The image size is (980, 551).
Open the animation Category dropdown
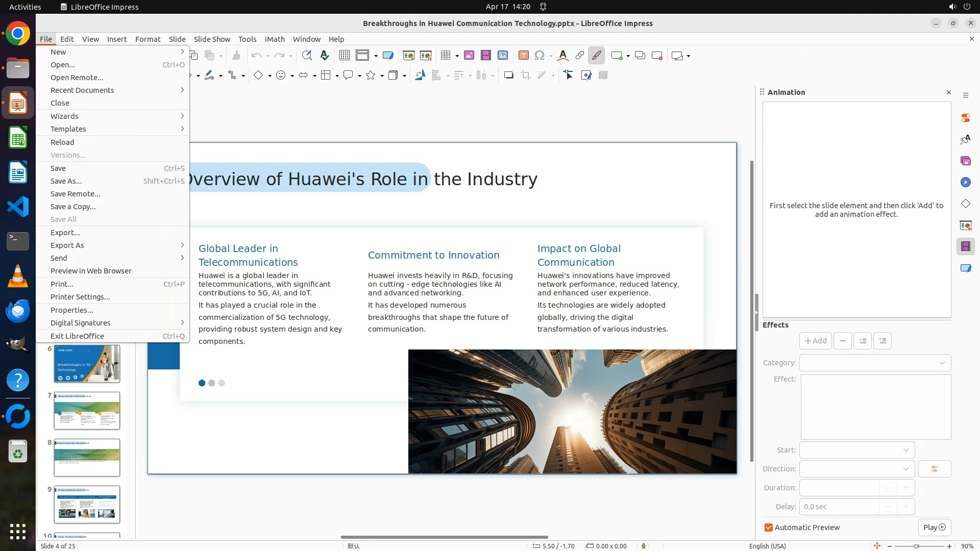tap(875, 363)
